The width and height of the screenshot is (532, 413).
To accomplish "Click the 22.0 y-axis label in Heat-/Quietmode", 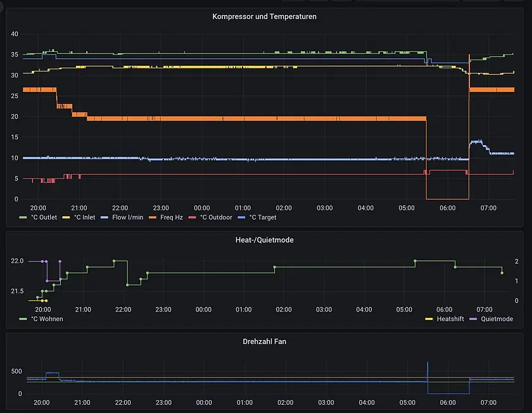I will 17,261.
